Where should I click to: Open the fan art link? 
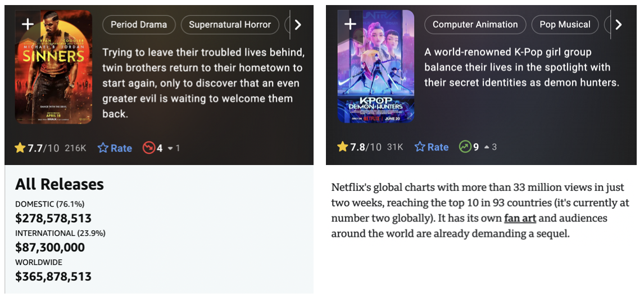point(520,218)
